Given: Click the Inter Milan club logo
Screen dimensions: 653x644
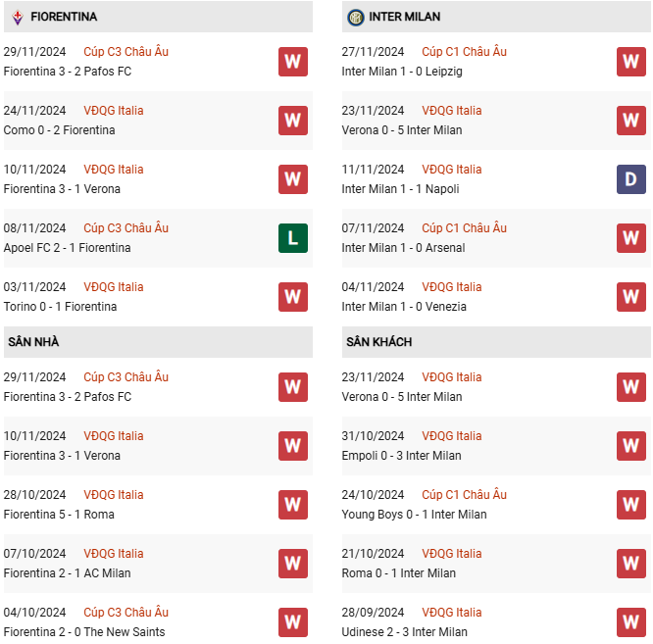Looking at the screenshot, I should coord(355,18).
